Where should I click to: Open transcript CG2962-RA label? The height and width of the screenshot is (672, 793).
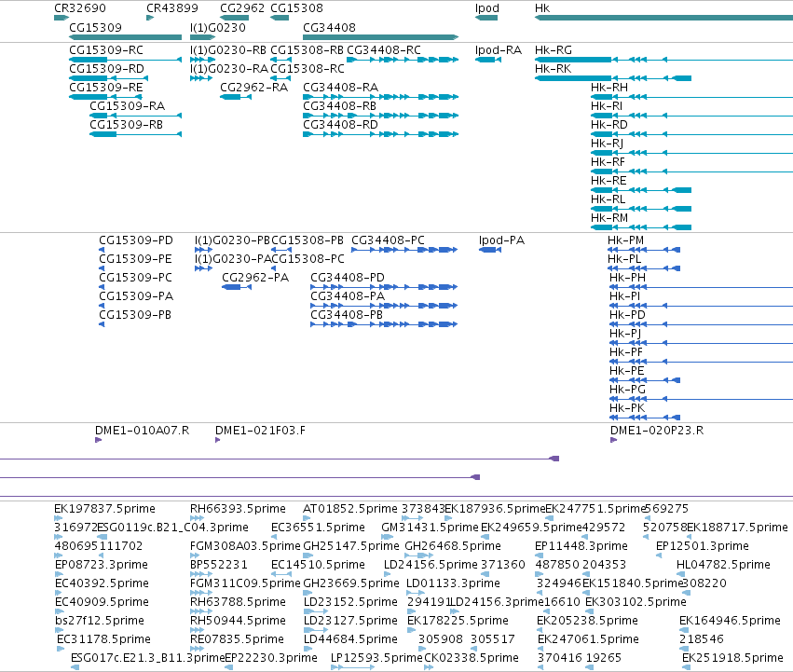click(x=253, y=88)
